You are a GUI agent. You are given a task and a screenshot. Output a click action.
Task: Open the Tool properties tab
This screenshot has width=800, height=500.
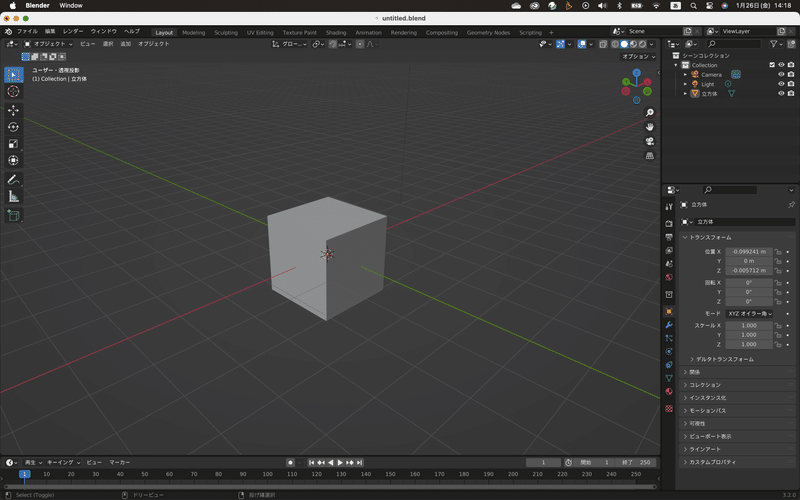[669, 207]
